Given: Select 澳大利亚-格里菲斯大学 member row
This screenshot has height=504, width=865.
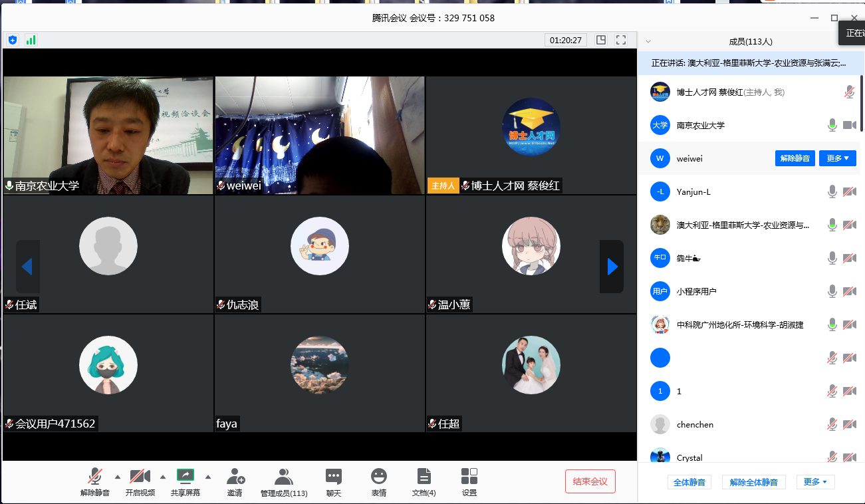Looking at the screenshot, I should tap(749, 225).
